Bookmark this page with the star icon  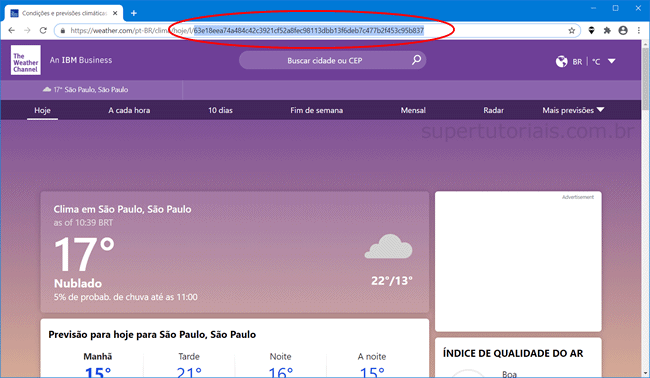click(572, 30)
